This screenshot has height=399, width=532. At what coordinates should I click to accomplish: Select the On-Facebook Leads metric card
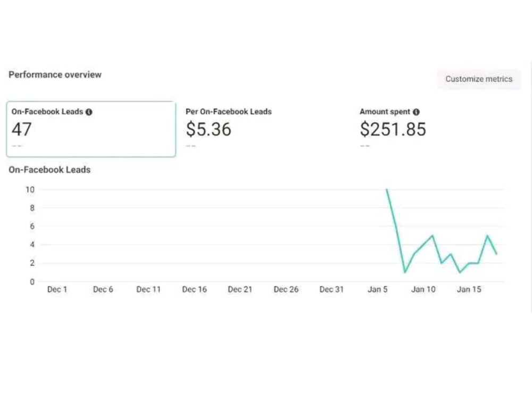[x=91, y=129]
